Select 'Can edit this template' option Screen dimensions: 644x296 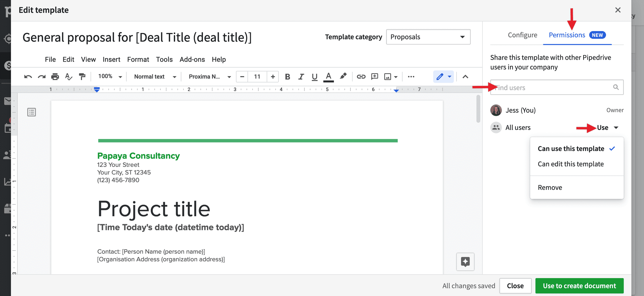point(577,164)
